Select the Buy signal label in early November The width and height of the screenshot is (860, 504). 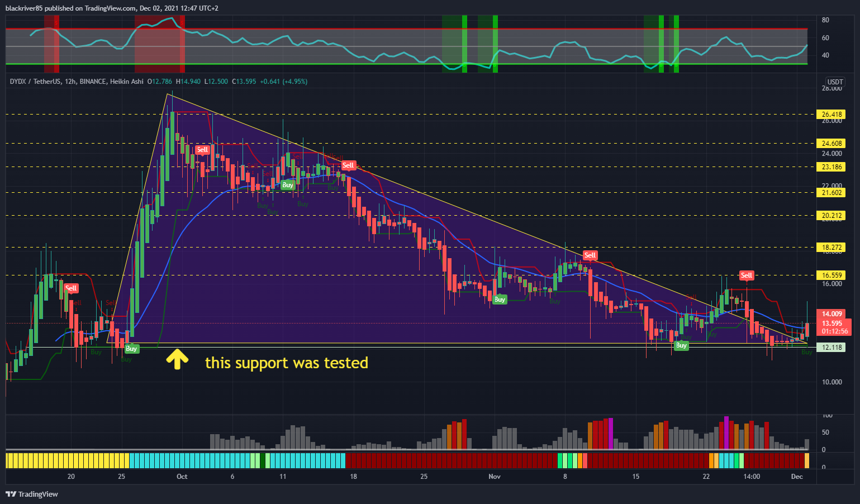pyautogui.click(x=500, y=299)
